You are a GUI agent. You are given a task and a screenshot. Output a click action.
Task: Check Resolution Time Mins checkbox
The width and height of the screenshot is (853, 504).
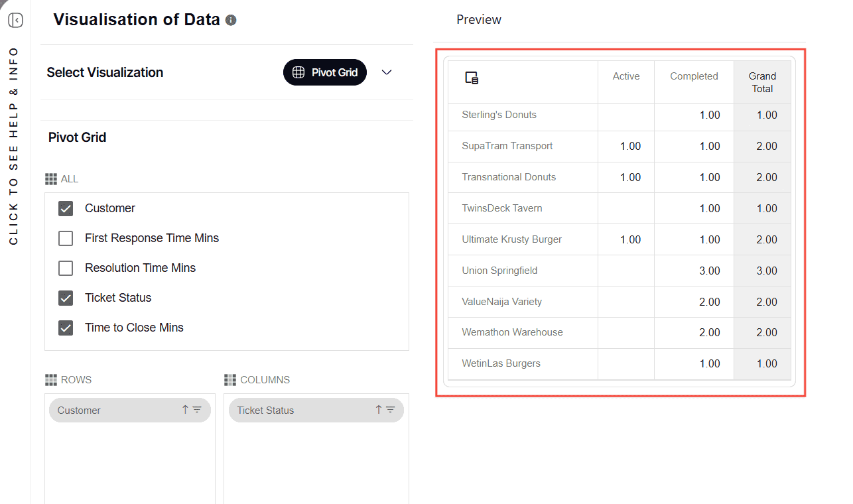pos(66,268)
